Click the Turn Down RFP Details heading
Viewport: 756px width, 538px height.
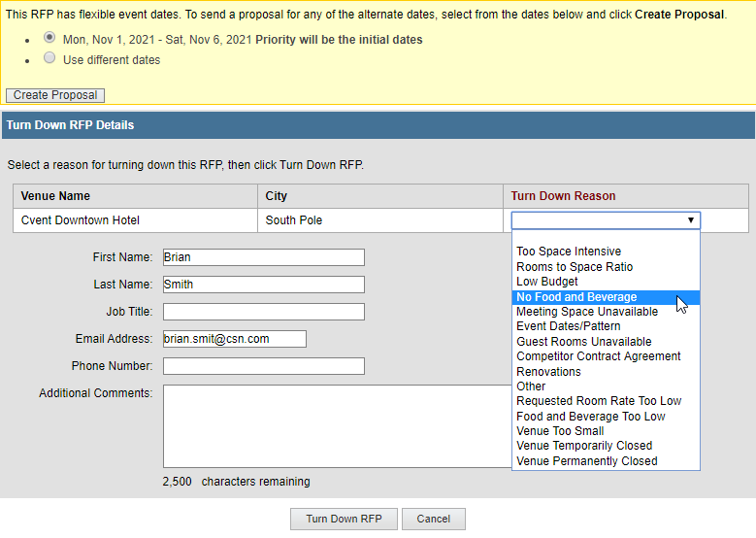tap(71, 125)
